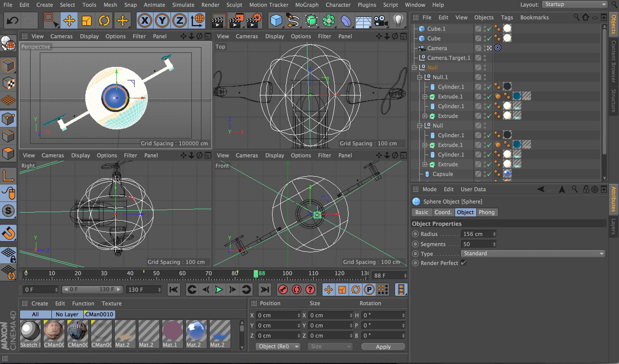
Task: Toggle Parameter keyframe P button
Action: pyautogui.click(x=369, y=290)
